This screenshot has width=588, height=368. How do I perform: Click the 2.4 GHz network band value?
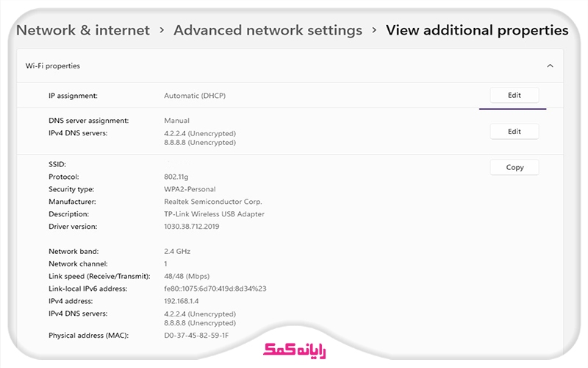tap(178, 251)
